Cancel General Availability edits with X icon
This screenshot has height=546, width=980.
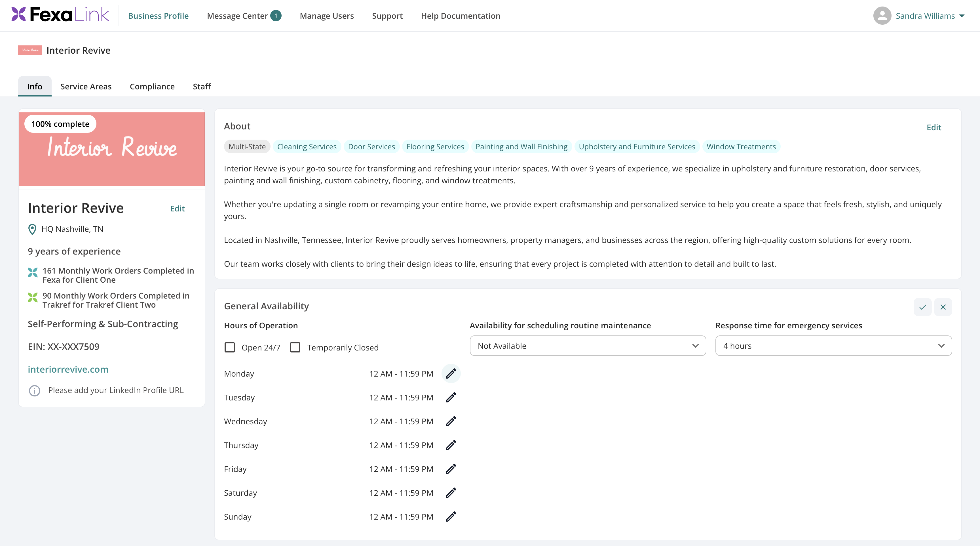943,307
